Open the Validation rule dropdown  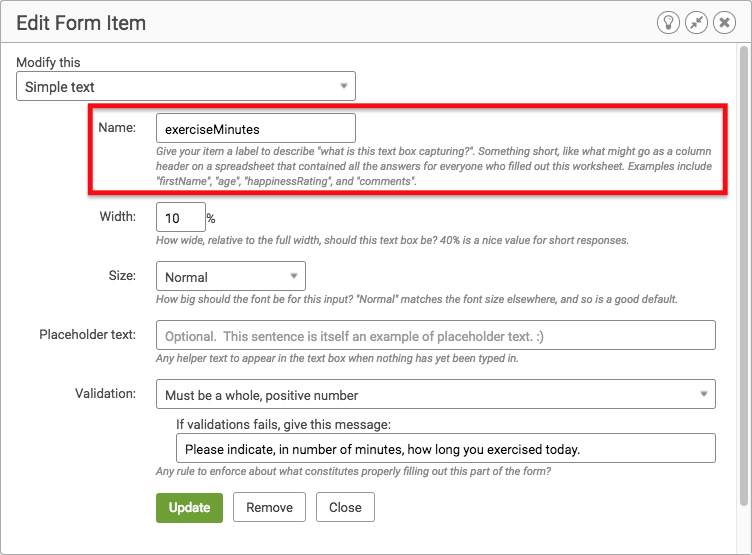(435, 394)
